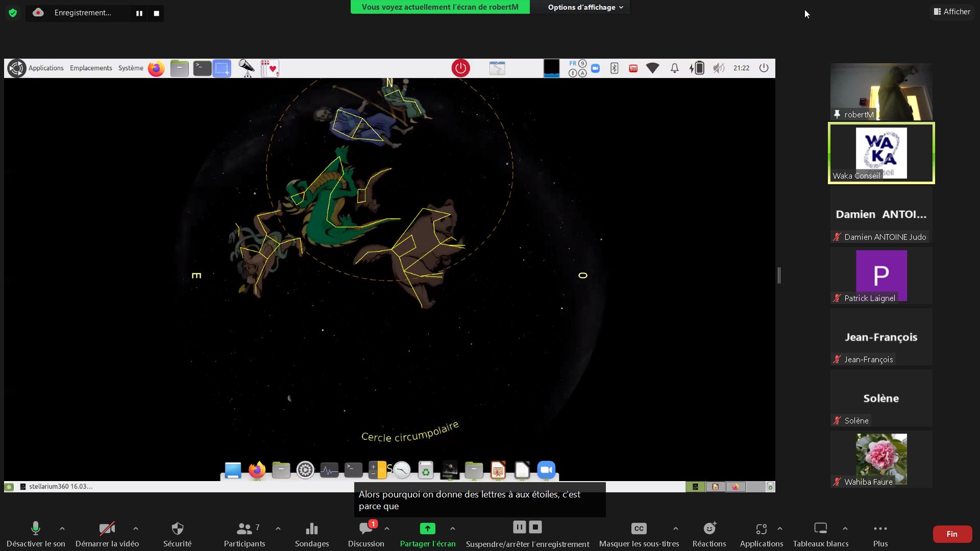The height and width of the screenshot is (551, 980).
Task: Launch Firefox from the top panel
Action: [157, 68]
